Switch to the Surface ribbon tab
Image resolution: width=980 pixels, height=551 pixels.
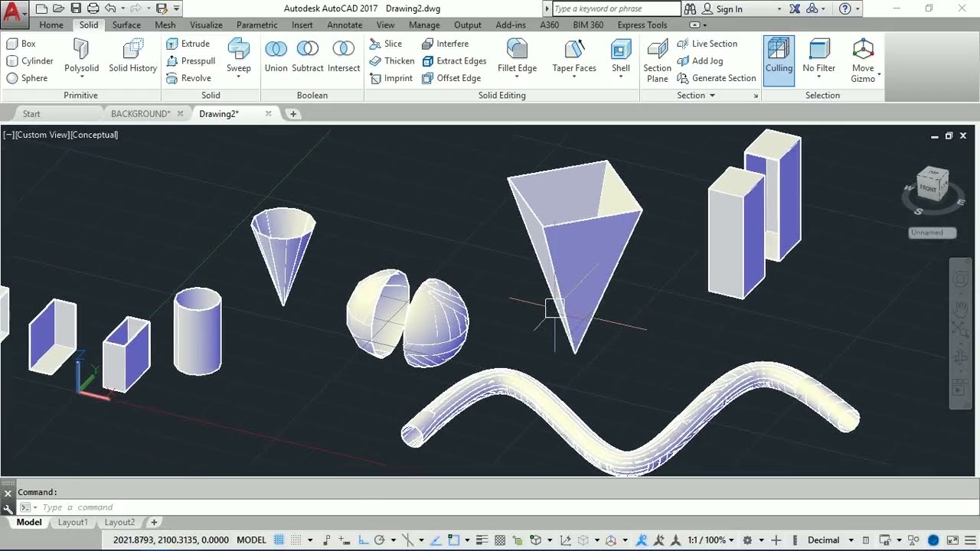point(126,25)
